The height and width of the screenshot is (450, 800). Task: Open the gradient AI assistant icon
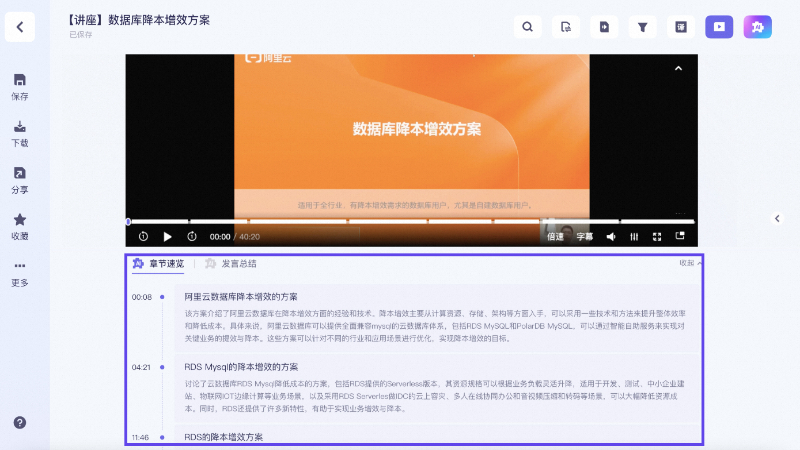point(757,27)
